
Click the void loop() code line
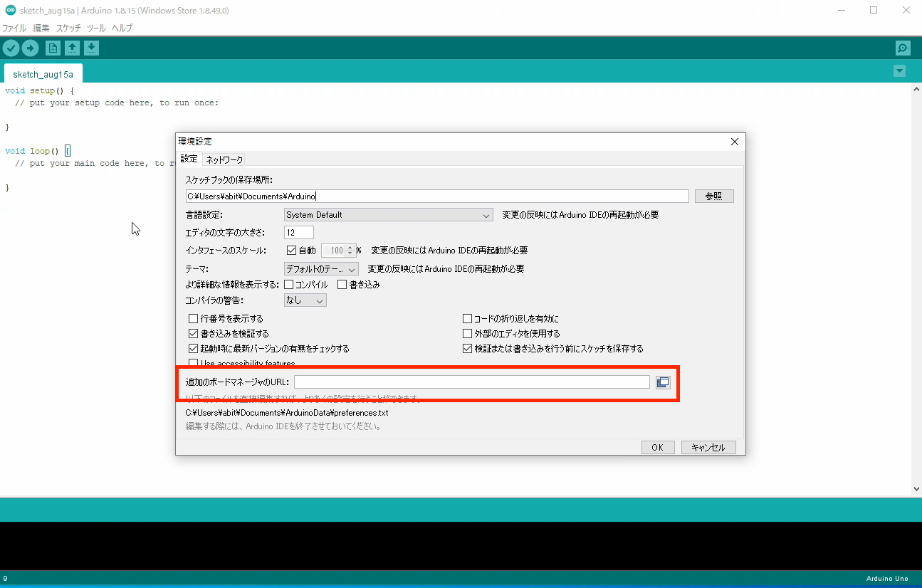(x=37, y=151)
